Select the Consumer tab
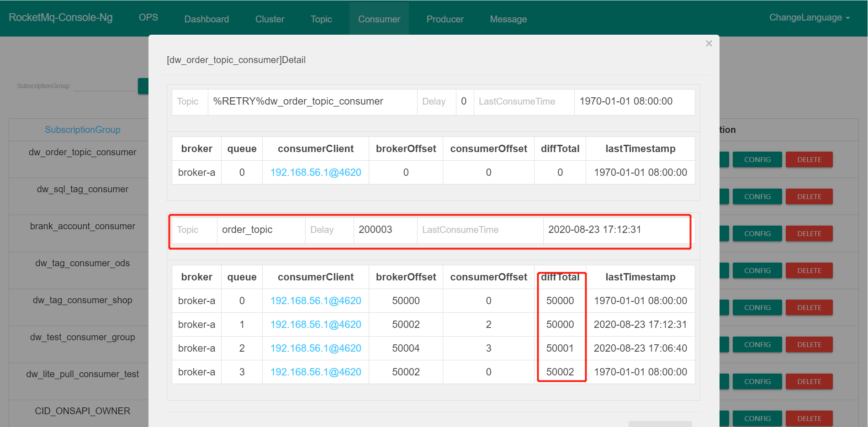Viewport: 868px width, 427px height. pyautogui.click(x=379, y=19)
